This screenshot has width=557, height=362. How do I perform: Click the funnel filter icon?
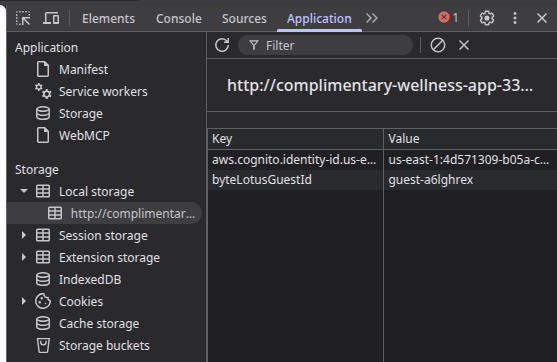254,45
